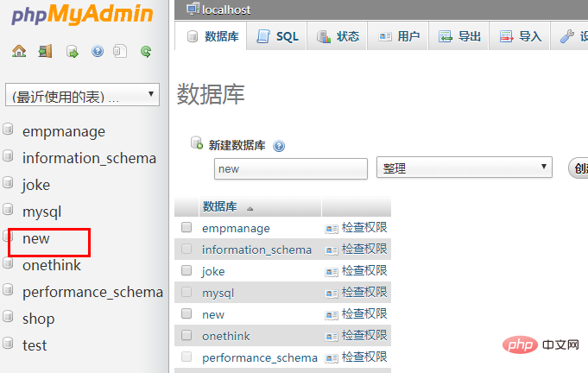Select information_schema in the sidebar
This screenshot has height=373, width=588.
pos(89,158)
